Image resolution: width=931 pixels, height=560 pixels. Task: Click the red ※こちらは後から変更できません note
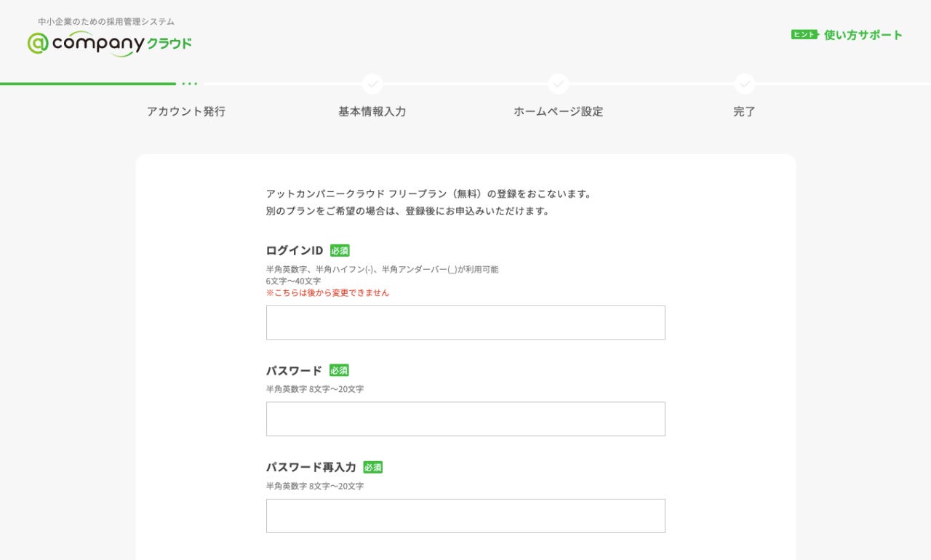[x=327, y=292]
